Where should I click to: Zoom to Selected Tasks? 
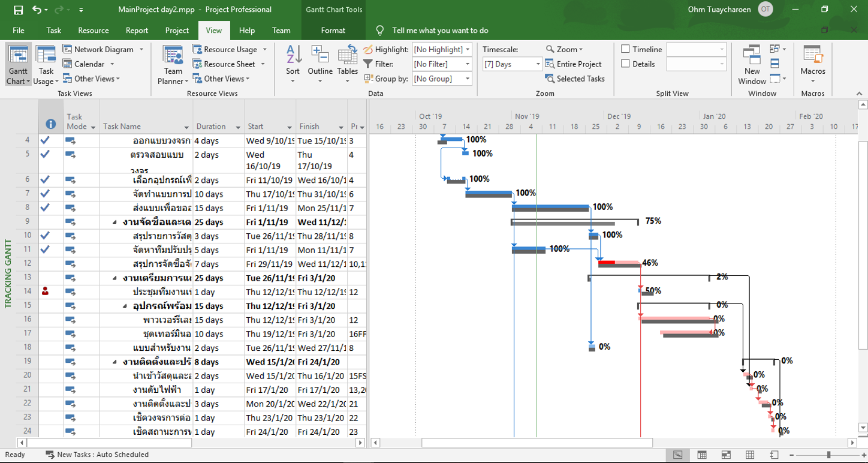tap(575, 79)
